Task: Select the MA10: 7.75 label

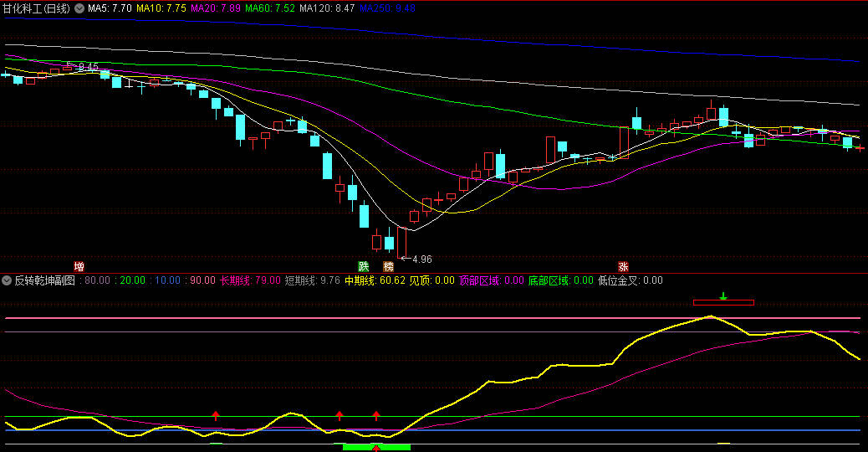Action: 161,8
